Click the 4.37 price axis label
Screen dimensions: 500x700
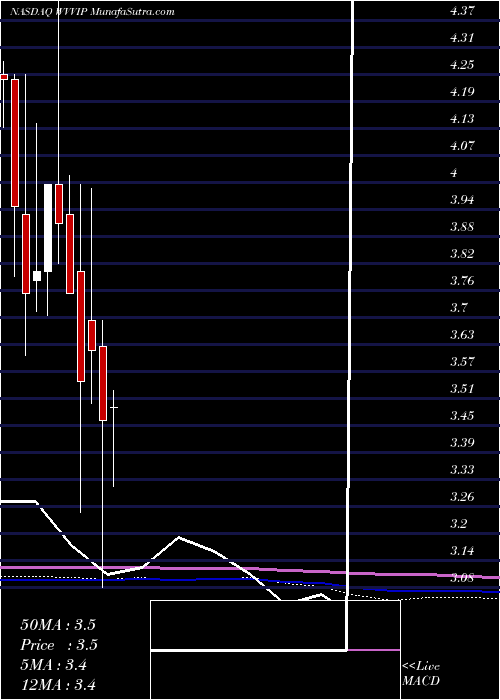462,11
